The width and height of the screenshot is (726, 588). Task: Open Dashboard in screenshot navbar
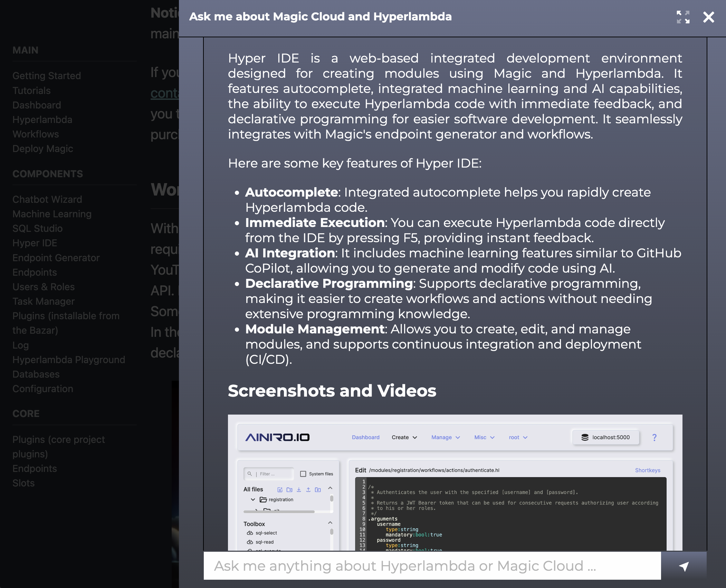pyautogui.click(x=365, y=437)
